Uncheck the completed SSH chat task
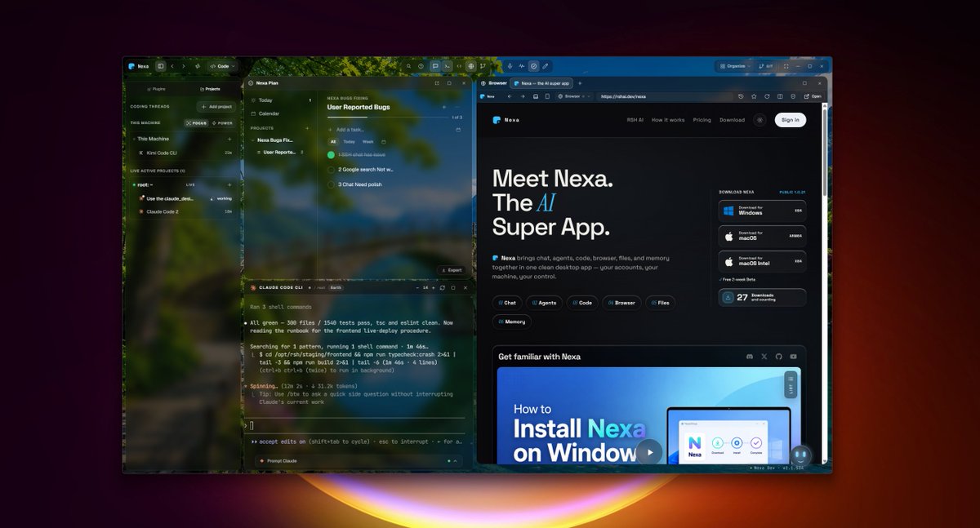Image resolution: width=980 pixels, height=528 pixels. click(x=331, y=155)
